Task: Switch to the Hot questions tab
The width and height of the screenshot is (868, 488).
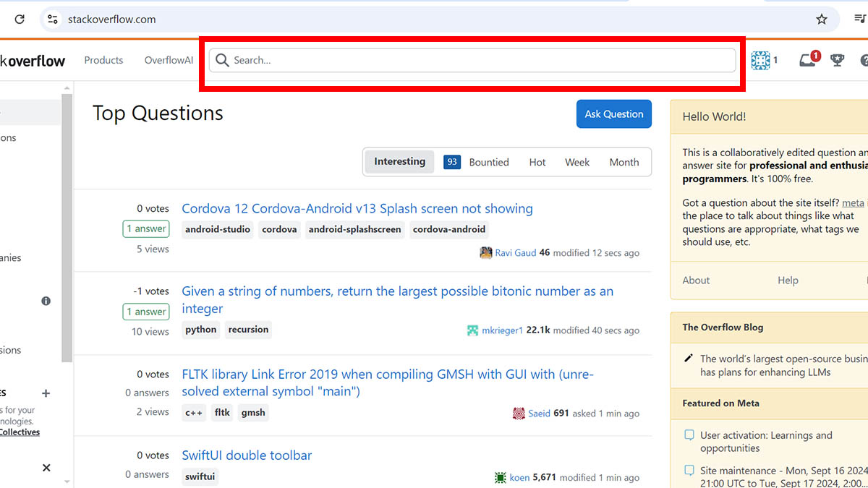Action: [537, 162]
